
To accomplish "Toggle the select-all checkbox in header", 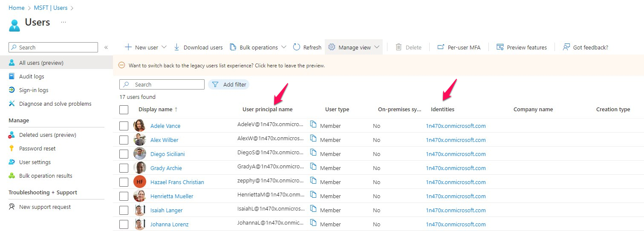I will click(x=124, y=110).
